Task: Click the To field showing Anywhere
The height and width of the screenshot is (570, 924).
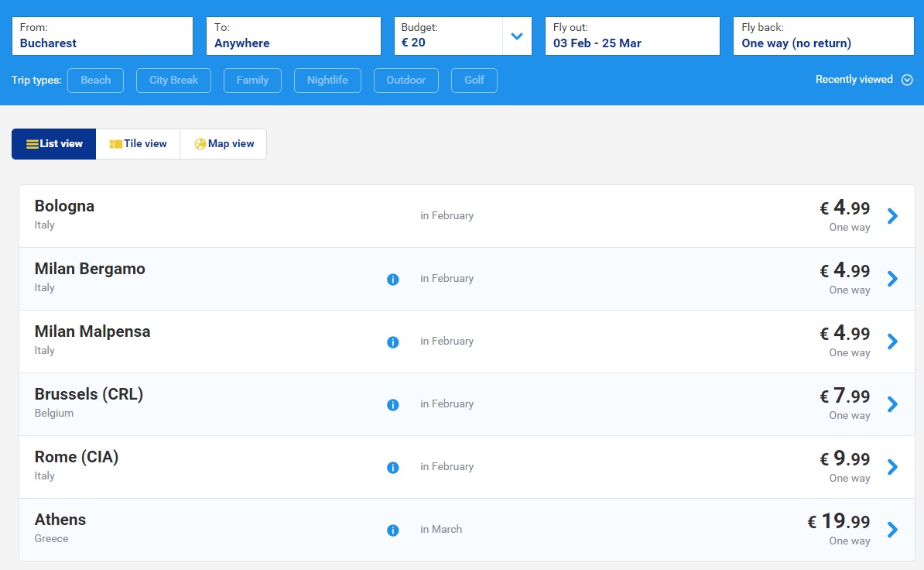Action: coord(293,36)
